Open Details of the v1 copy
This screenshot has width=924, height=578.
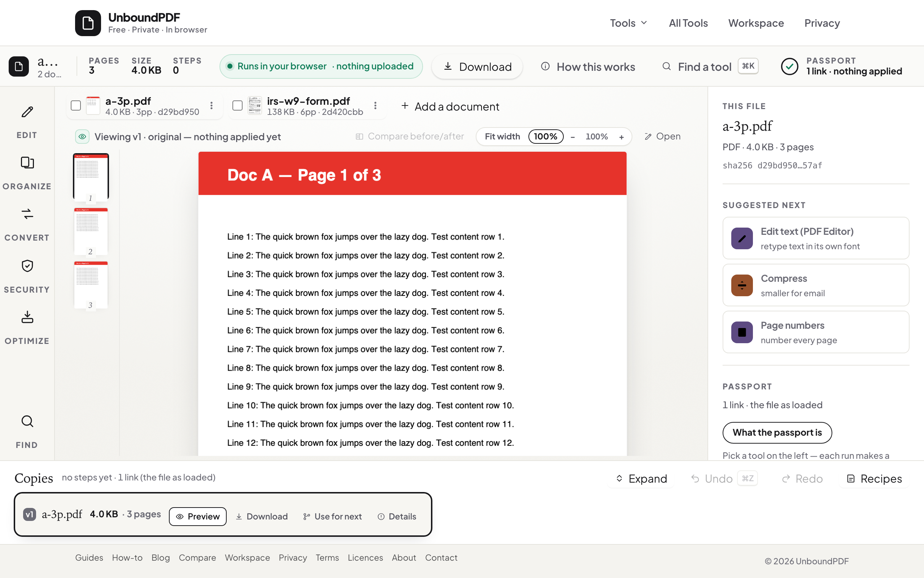pyautogui.click(x=397, y=517)
